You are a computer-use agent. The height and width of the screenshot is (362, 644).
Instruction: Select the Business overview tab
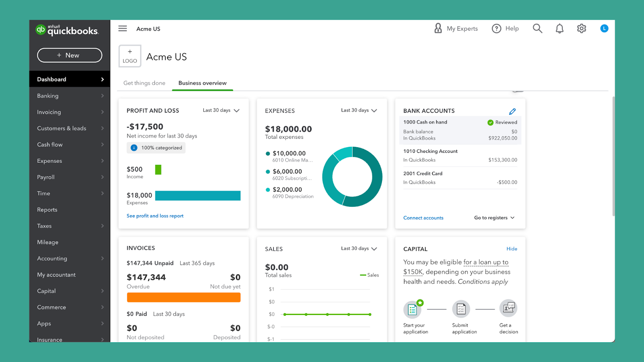coord(202,83)
